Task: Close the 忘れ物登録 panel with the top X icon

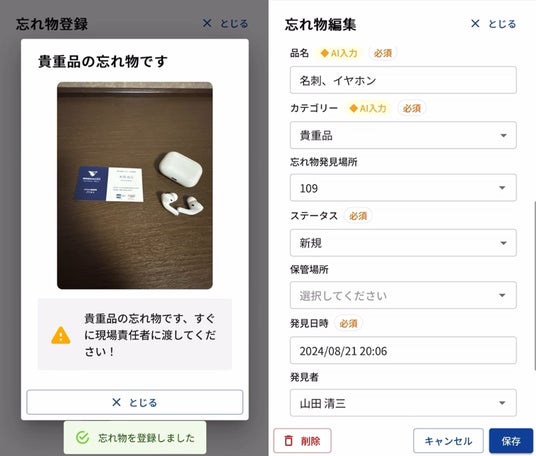Action: pyautogui.click(x=207, y=23)
